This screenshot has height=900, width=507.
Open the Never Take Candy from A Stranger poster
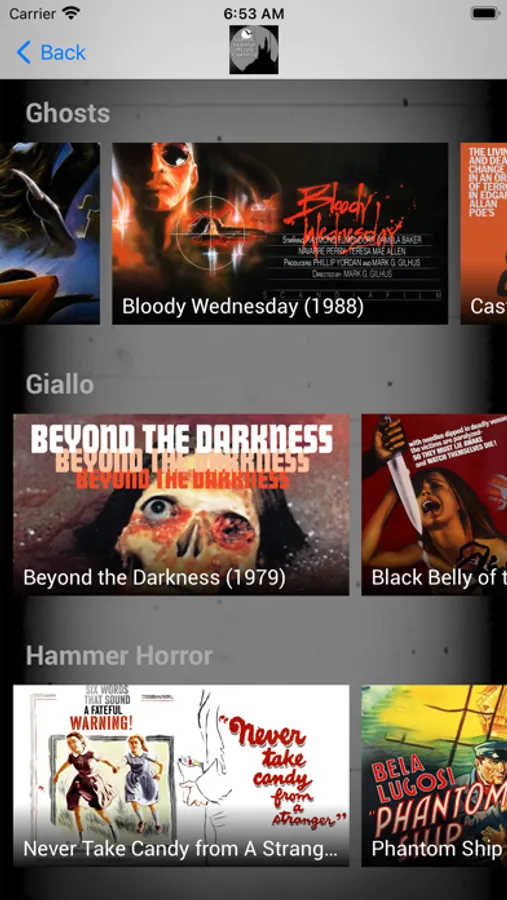pyautogui.click(x=181, y=775)
